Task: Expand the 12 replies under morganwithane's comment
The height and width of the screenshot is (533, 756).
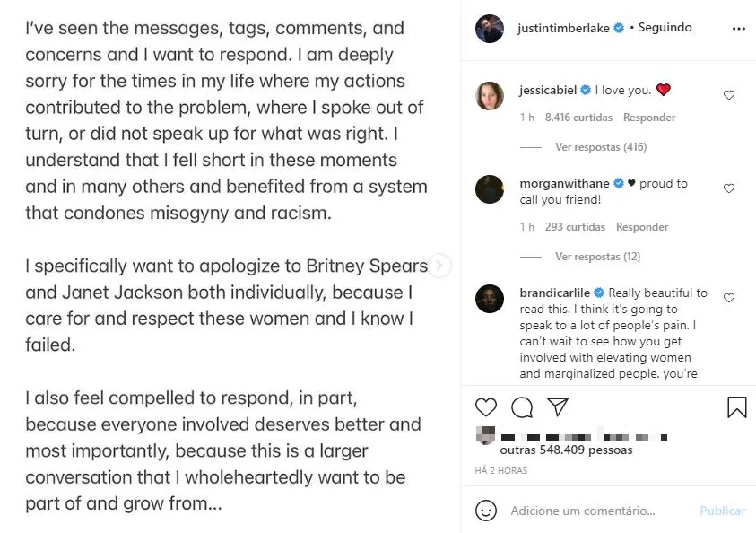Action: pos(597,257)
